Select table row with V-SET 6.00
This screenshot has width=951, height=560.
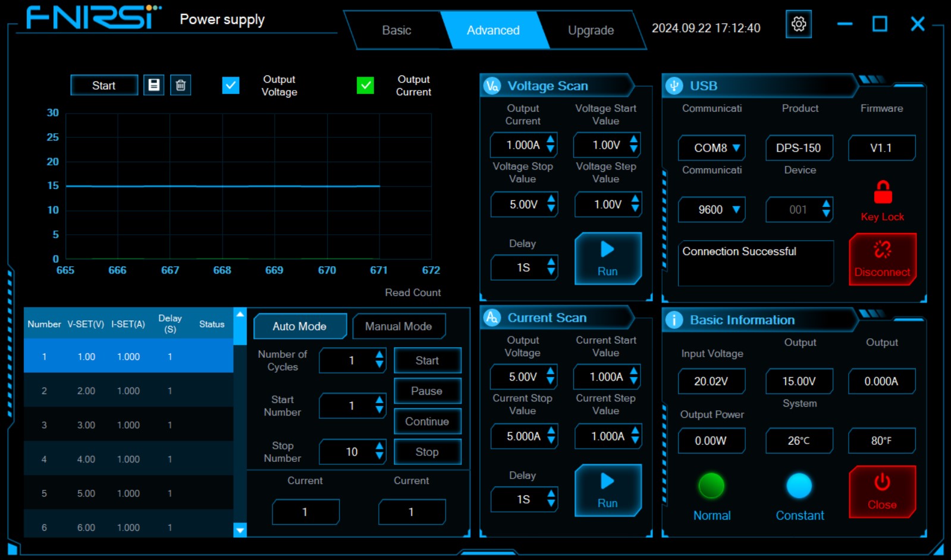point(128,525)
